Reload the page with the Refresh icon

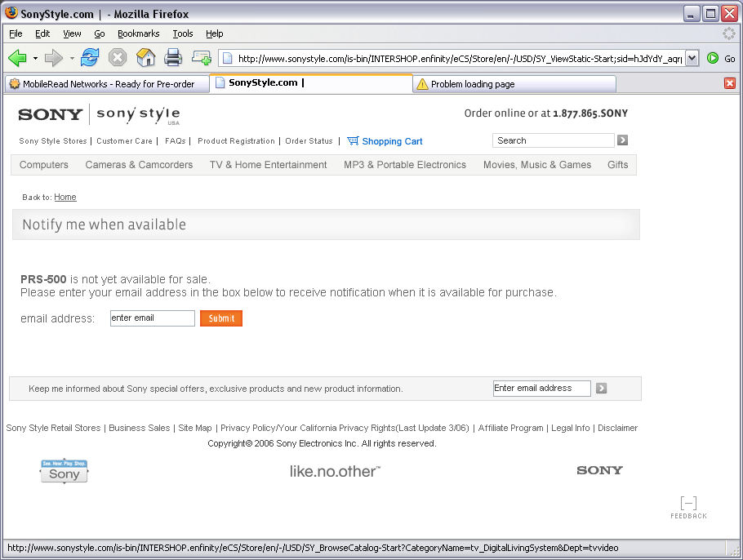coord(90,58)
